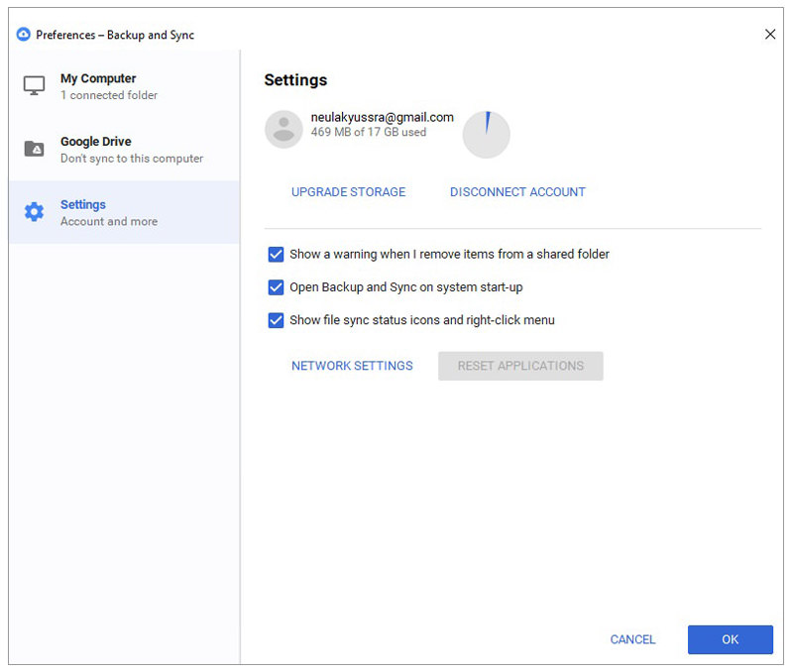The image size is (792, 672).
Task: Click the 469 MB of 17 GB used text
Action: click(368, 132)
